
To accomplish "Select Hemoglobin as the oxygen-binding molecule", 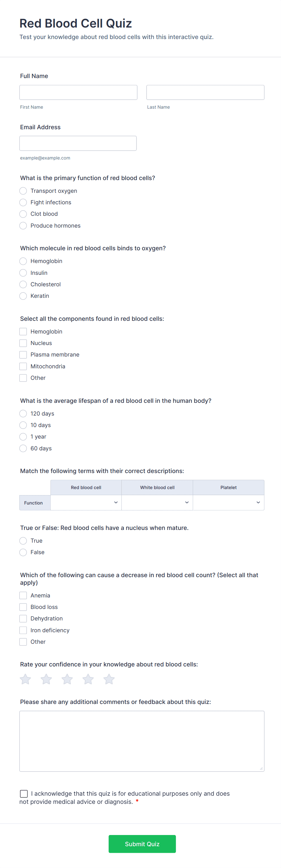I will coord(23,261).
